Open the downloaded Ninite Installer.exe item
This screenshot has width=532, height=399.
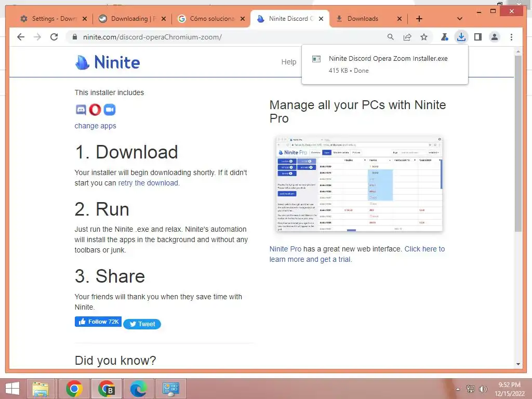point(385,64)
